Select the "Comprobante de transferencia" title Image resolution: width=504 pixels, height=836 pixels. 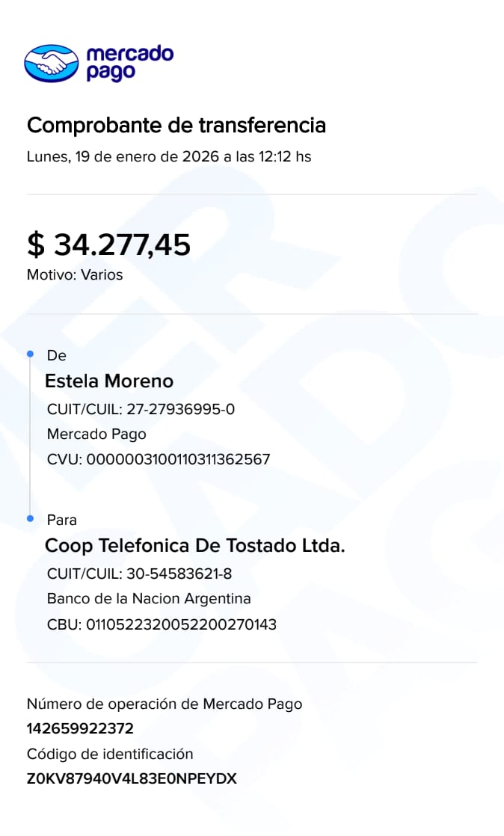pyautogui.click(x=176, y=125)
